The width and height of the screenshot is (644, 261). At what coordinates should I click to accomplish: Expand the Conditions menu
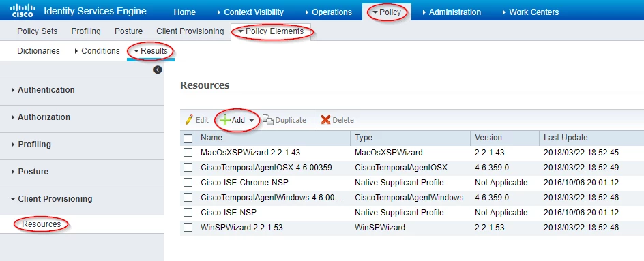click(98, 51)
